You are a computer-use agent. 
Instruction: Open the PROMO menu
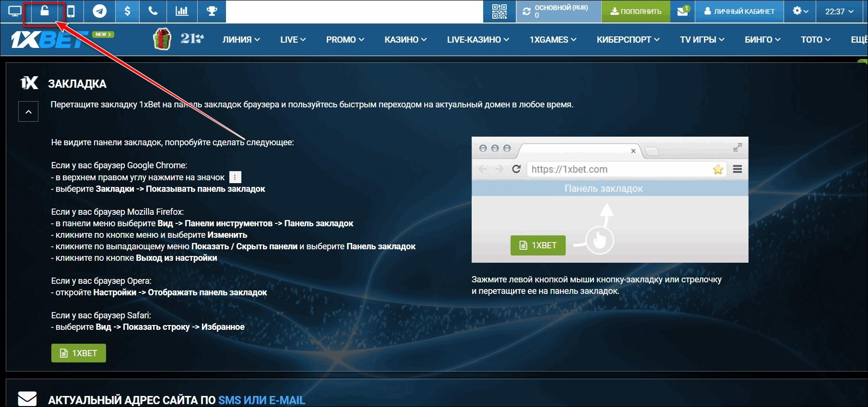[x=345, y=40]
